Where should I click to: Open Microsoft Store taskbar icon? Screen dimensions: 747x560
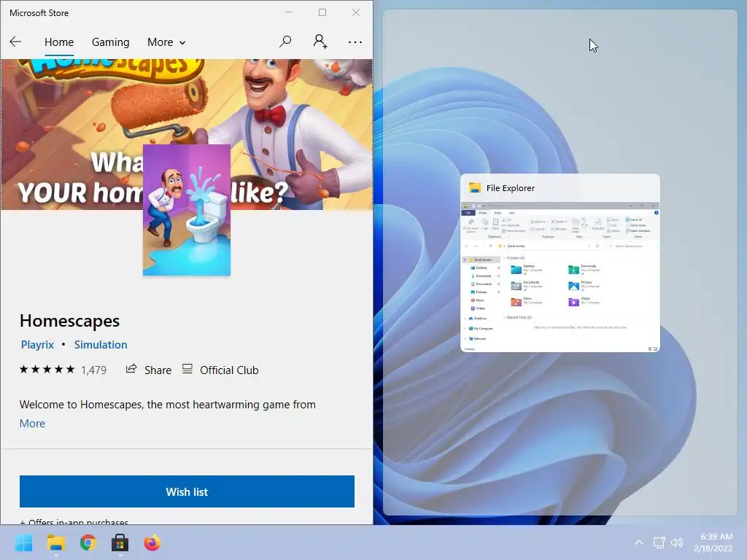click(x=120, y=542)
